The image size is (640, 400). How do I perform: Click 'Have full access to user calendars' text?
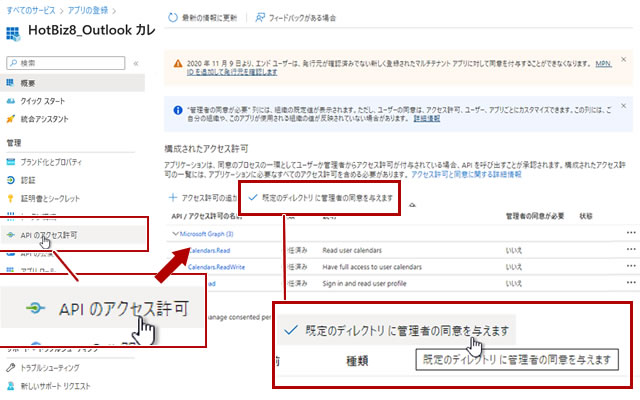click(x=372, y=267)
